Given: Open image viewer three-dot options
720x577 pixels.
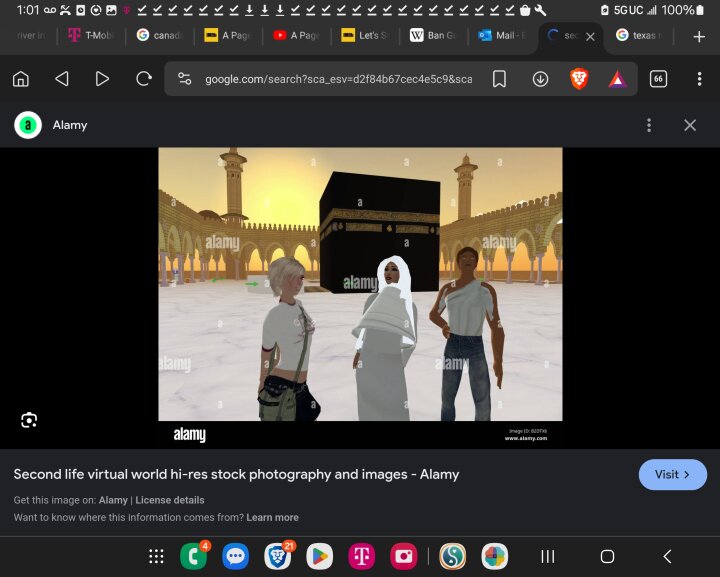Looking at the screenshot, I should click(x=649, y=125).
